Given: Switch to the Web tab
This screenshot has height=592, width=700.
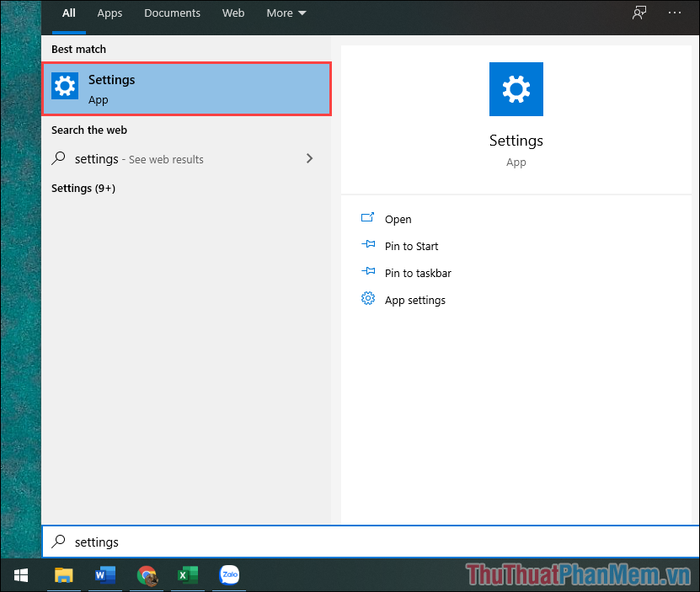Looking at the screenshot, I should 233,13.
